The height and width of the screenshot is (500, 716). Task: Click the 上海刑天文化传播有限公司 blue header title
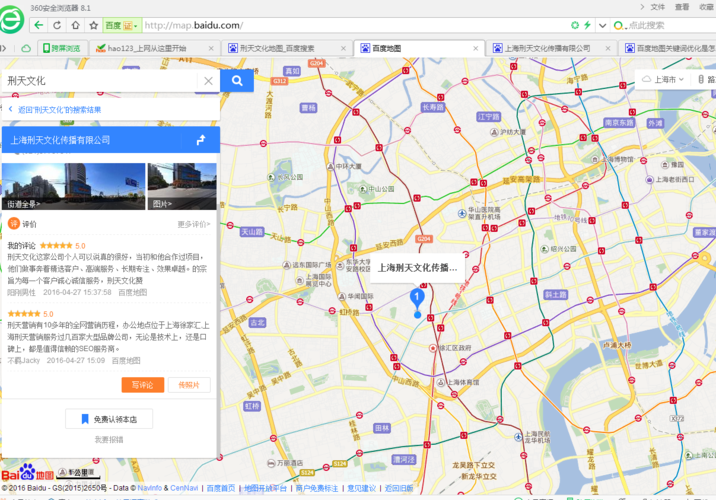point(60,140)
